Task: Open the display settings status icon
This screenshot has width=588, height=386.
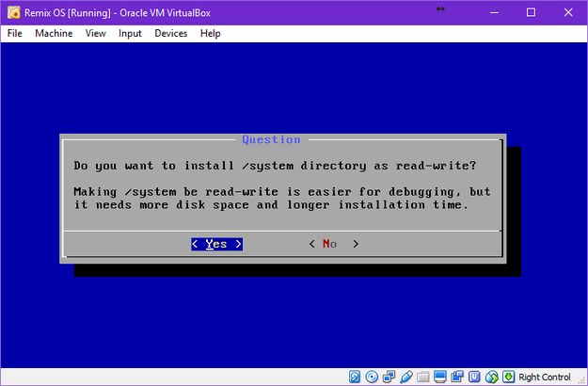Action: click(x=440, y=377)
